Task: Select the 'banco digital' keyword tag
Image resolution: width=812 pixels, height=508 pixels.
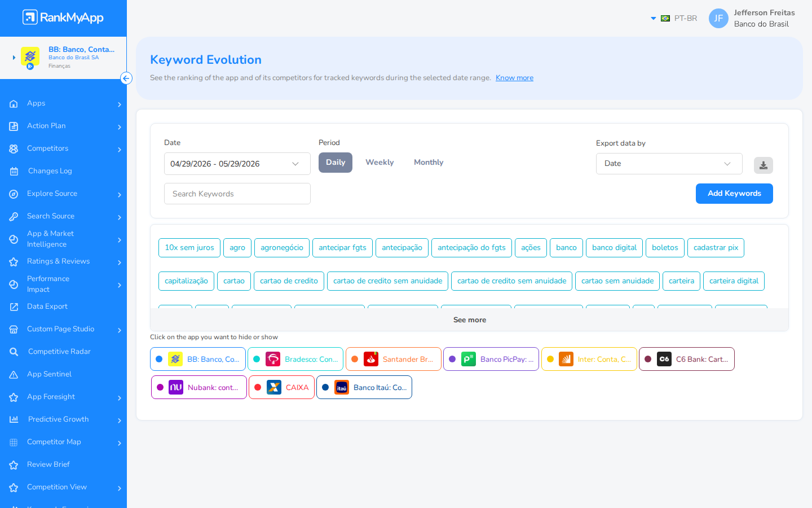Action: [x=614, y=248]
